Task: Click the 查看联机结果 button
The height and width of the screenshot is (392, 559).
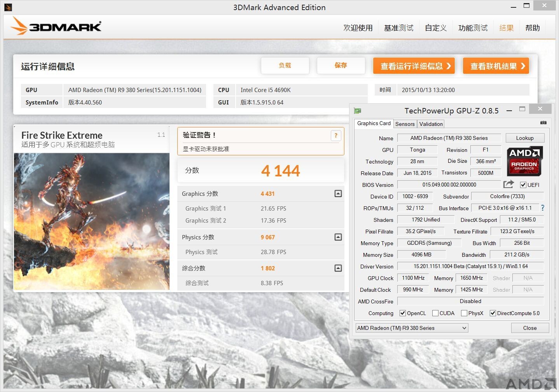Action: point(496,66)
